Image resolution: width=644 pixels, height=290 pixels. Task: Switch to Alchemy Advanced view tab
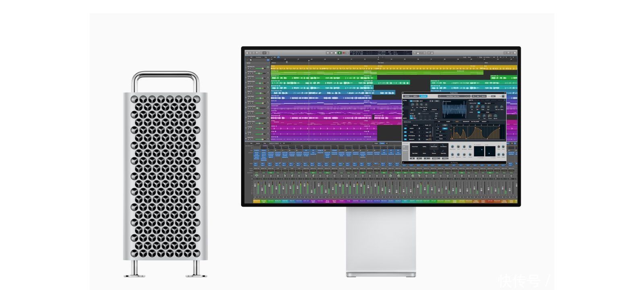pyautogui.click(x=423, y=96)
